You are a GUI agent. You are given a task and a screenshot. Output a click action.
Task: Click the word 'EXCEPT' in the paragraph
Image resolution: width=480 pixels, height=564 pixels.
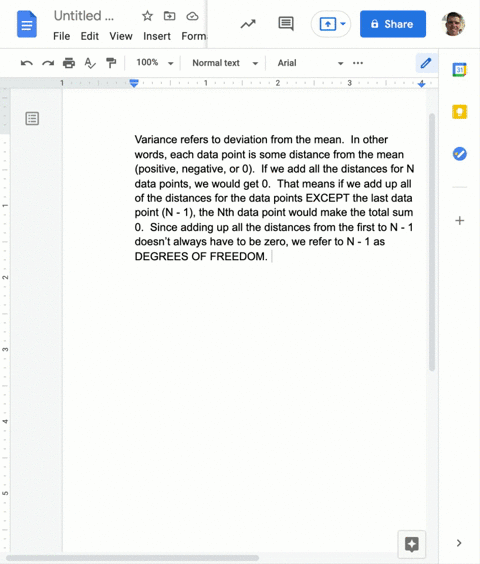(327, 198)
